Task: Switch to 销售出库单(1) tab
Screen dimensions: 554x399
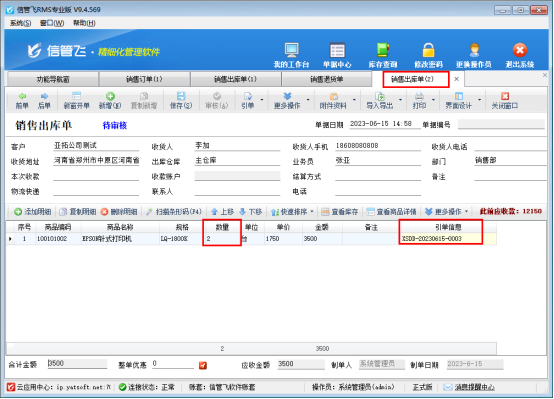Action: coord(235,79)
